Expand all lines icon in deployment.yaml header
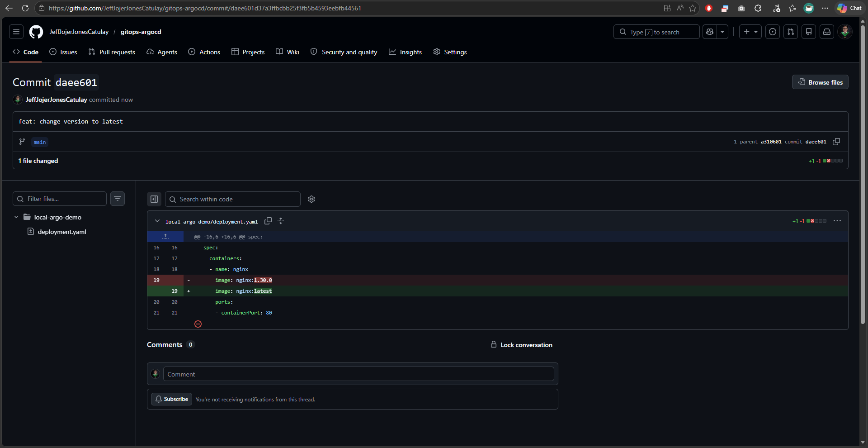The image size is (868, 448). (281, 221)
